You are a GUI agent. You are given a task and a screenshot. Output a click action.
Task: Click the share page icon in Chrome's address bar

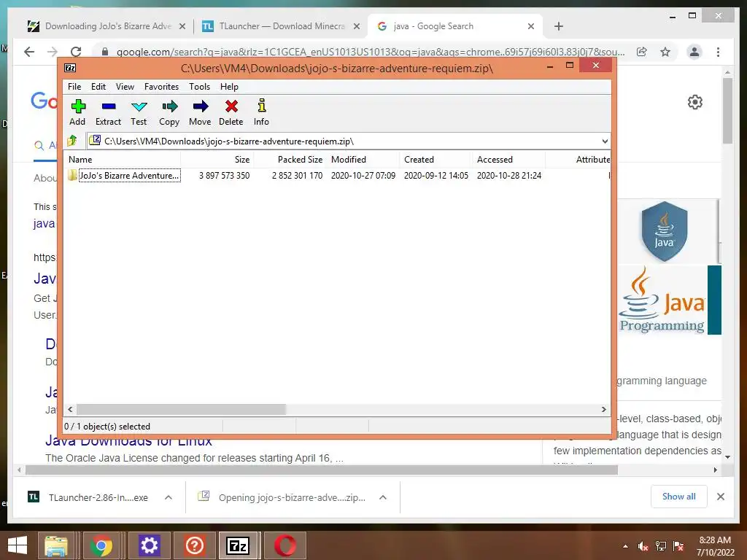click(x=642, y=52)
